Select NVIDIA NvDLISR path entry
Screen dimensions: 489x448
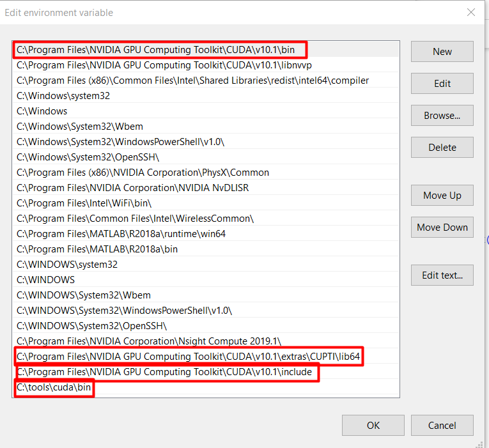tap(206, 187)
